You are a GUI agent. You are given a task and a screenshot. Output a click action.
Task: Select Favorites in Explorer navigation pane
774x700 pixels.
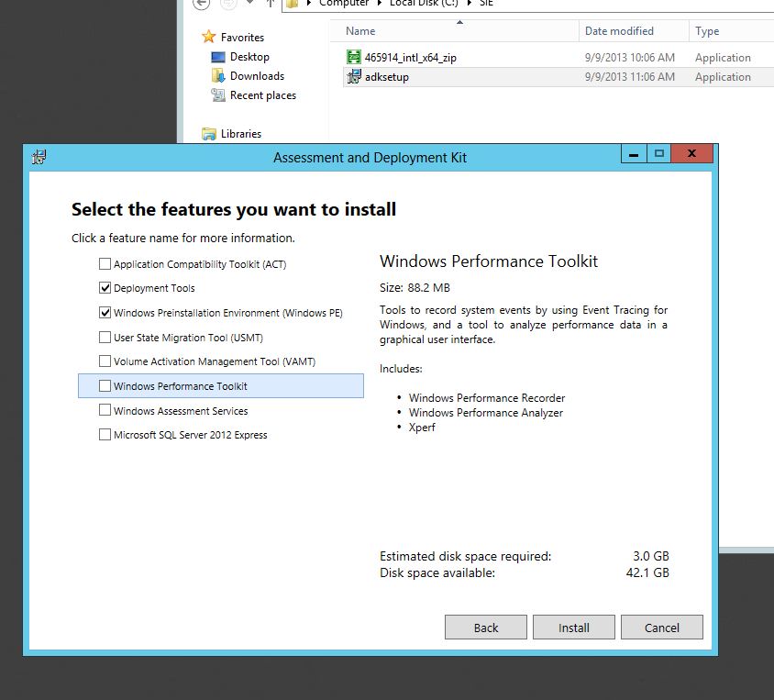click(x=242, y=38)
